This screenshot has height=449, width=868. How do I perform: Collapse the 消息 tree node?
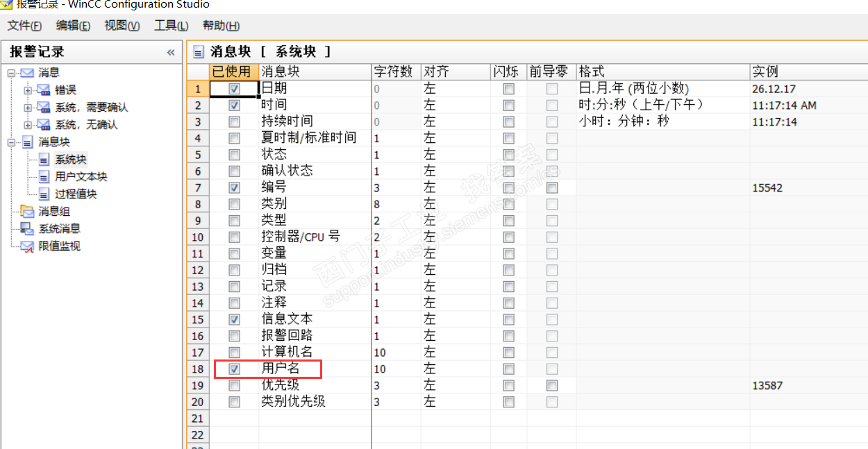tap(11, 73)
